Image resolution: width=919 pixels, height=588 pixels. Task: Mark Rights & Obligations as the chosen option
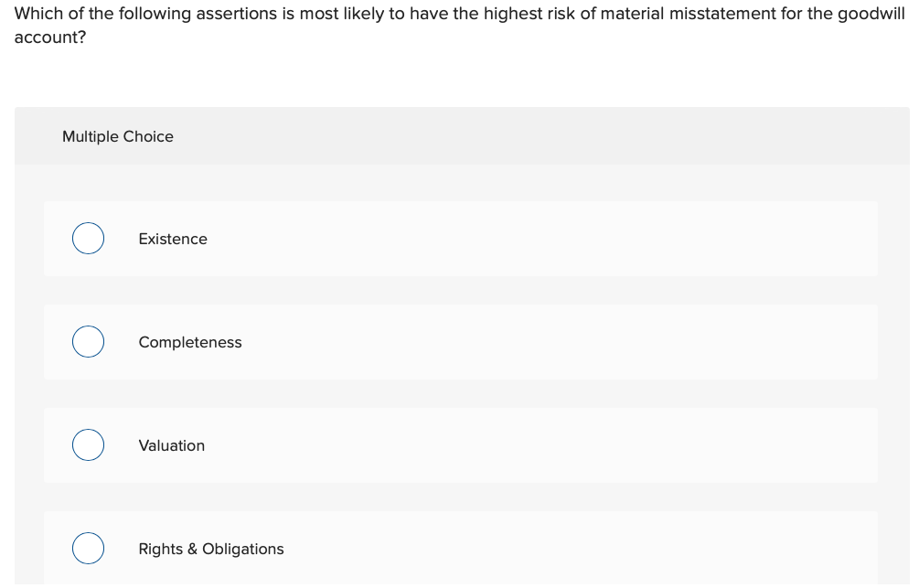(x=88, y=548)
